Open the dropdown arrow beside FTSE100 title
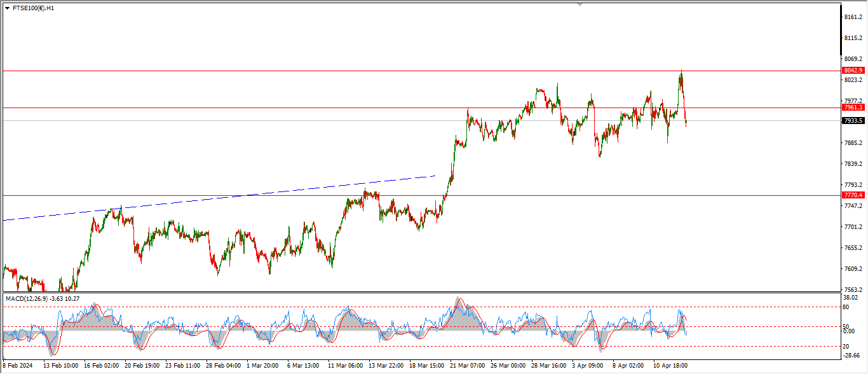This screenshot has width=868, height=374. [x=7, y=8]
